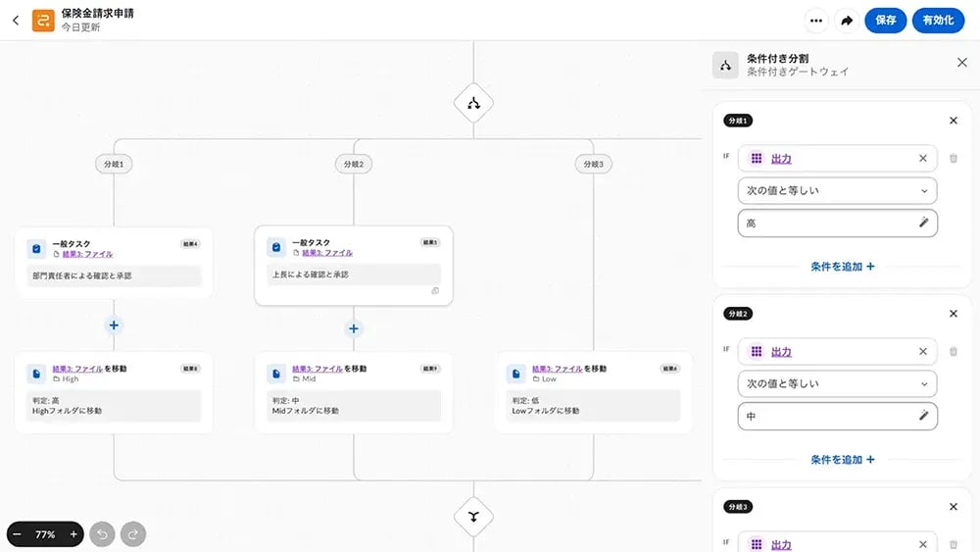
Task: Remove 分岐2 branch card
Action: (954, 314)
